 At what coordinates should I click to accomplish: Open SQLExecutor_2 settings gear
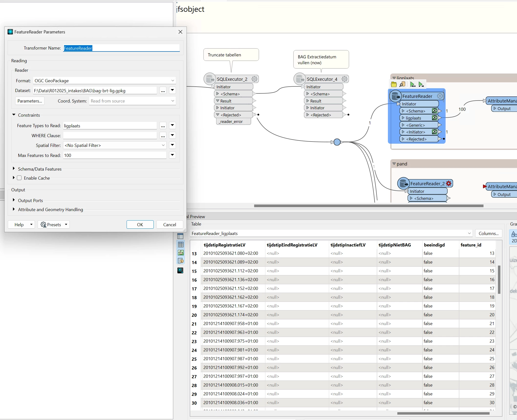[x=254, y=79]
